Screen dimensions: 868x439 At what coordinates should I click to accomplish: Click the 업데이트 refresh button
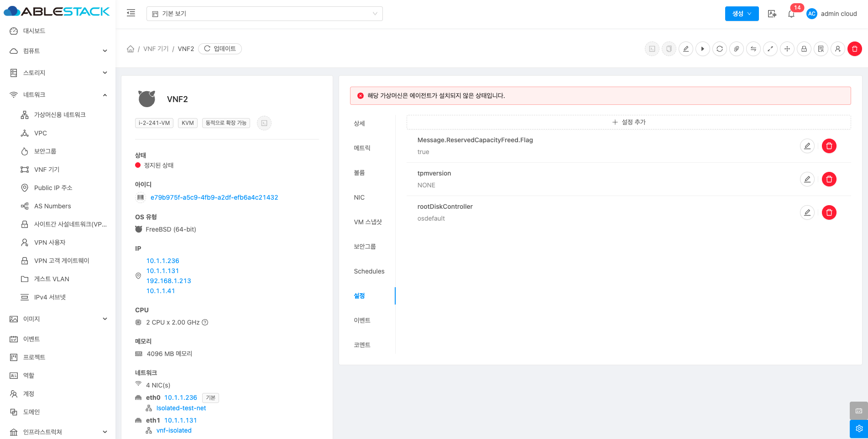(x=220, y=49)
